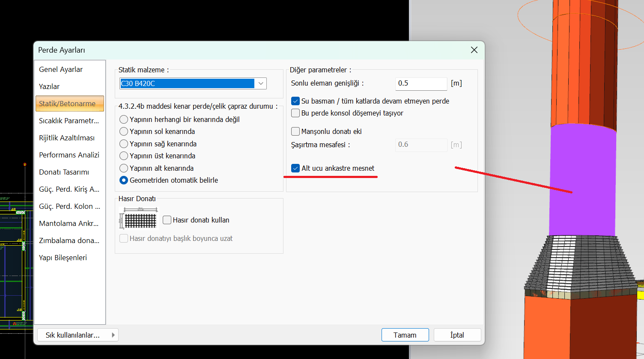The height and width of the screenshot is (359, 644).
Task: Toggle Manşonlu donatı eki checkbox
Action: [x=295, y=131]
